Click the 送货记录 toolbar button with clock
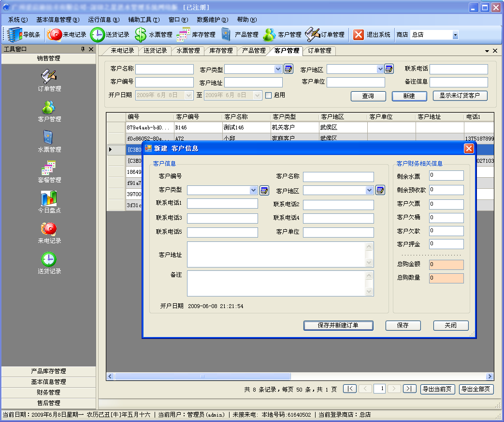Image resolution: width=504 pixels, height=422 pixels. [x=110, y=35]
